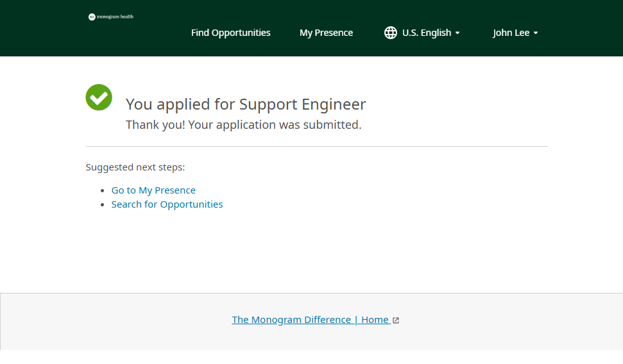The width and height of the screenshot is (623, 364).
Task: Open Find Opportunities in the top navigation
Action: pyautogui.click(x=230, y=33)
